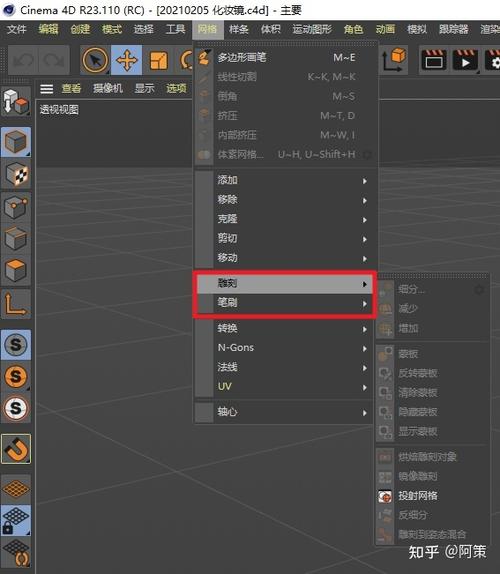Viewport: 500px width, 574px height.
Task: Open the 运动图形 menu
Action: point(312,29)
